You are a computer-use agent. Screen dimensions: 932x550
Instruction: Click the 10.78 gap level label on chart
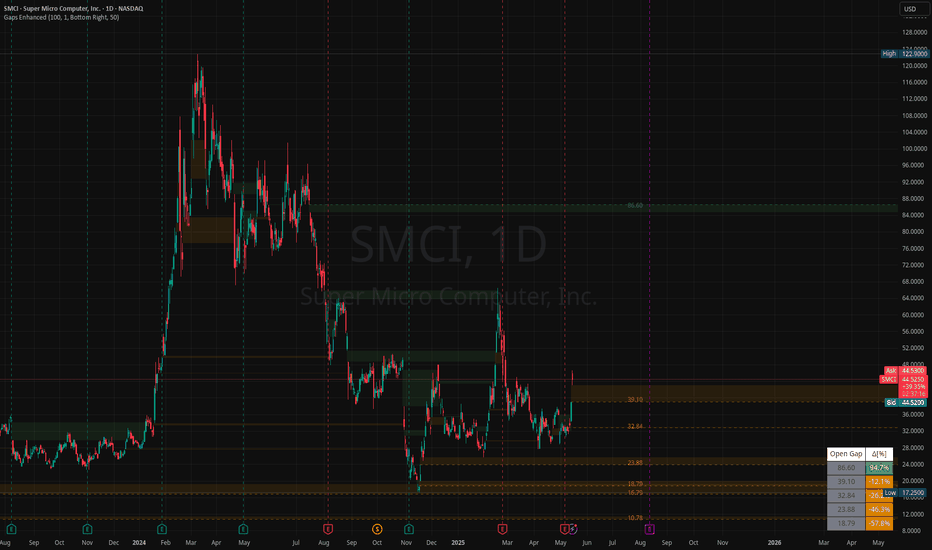(635, 518)
